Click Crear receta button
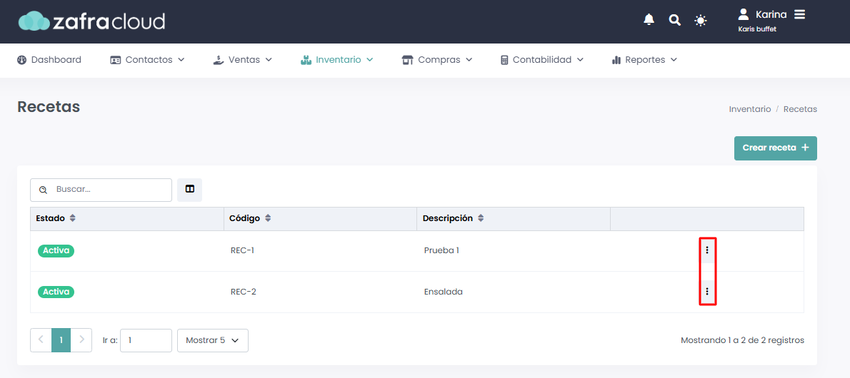 click(775, 148)
